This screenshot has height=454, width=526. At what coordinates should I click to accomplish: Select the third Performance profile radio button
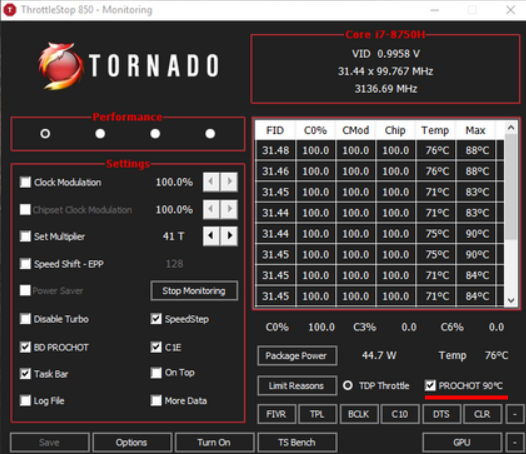[155, 134]
